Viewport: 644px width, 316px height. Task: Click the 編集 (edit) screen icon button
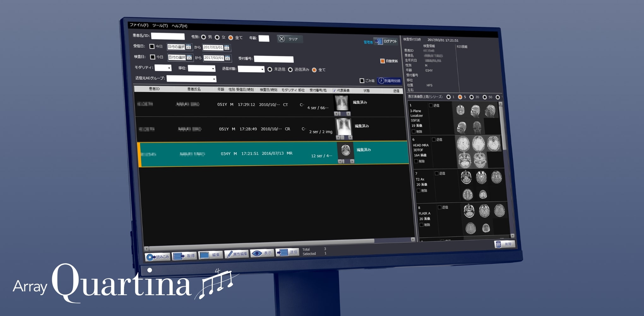(211, 255)
